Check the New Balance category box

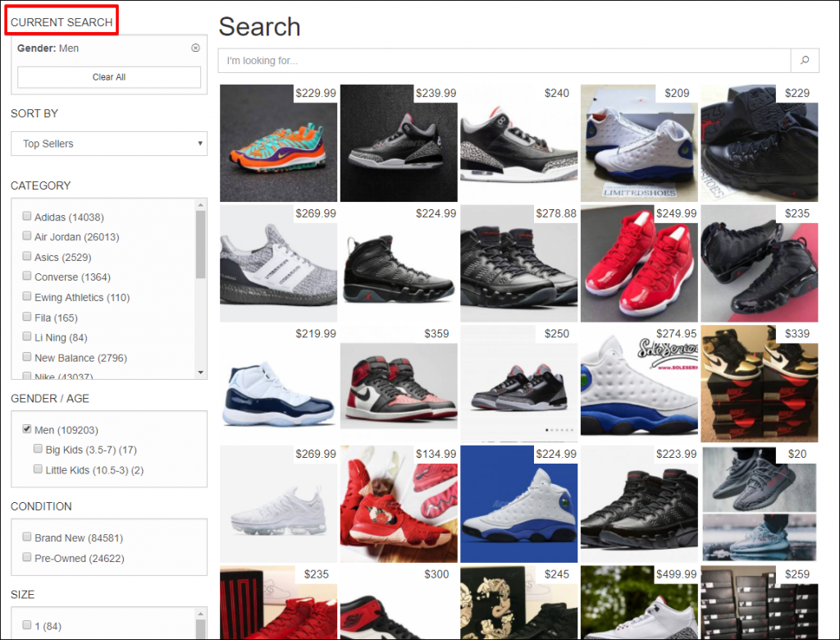pyautogui.click(x=26, y=357)
